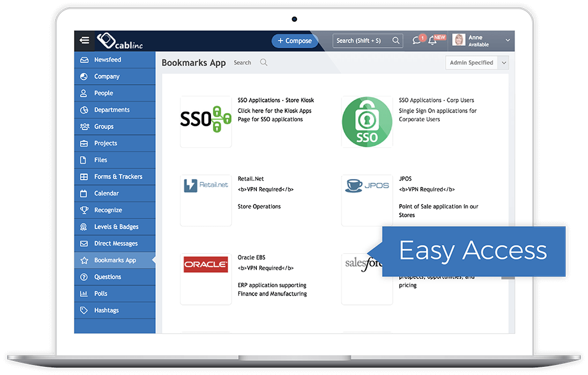Screen dimensions: 588x375
Task: Click 'Store Operations' description text
Action: [259, 207]
